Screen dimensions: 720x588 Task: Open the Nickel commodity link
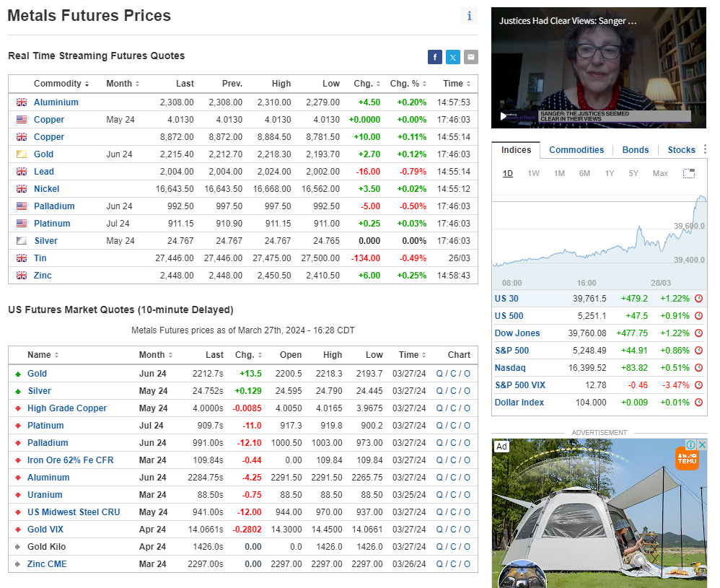[x=46, y=189]
